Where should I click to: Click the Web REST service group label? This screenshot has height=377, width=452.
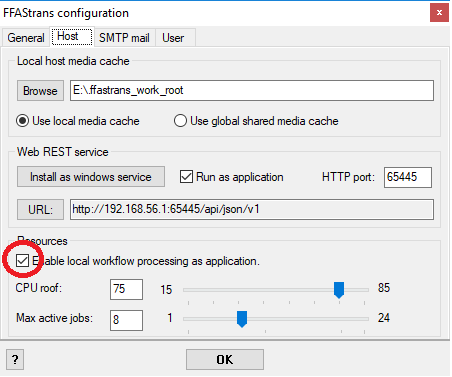pyautogui.click(x=63, y=152)
